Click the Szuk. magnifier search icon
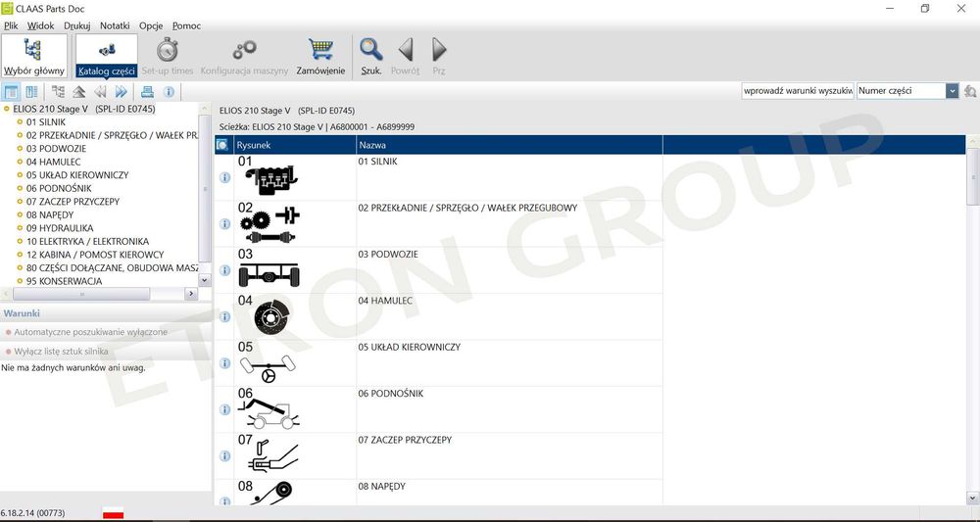 (x=371, y=49)
